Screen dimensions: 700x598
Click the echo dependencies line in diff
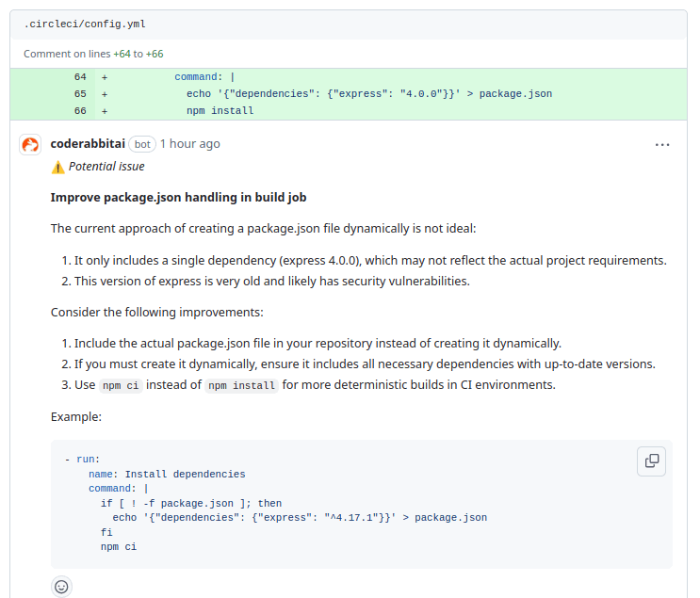click(x=368, y=94)
